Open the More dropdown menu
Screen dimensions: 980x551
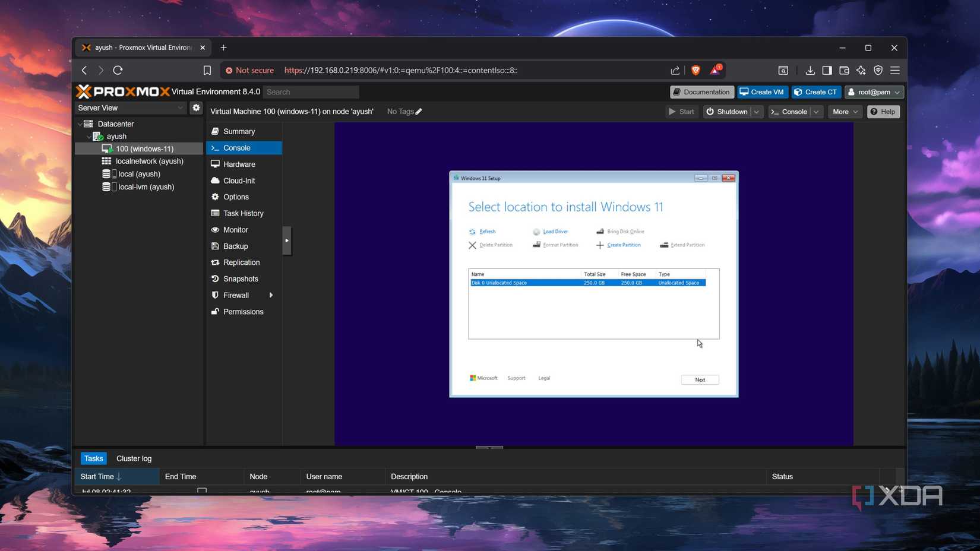(x=845, y=112)
